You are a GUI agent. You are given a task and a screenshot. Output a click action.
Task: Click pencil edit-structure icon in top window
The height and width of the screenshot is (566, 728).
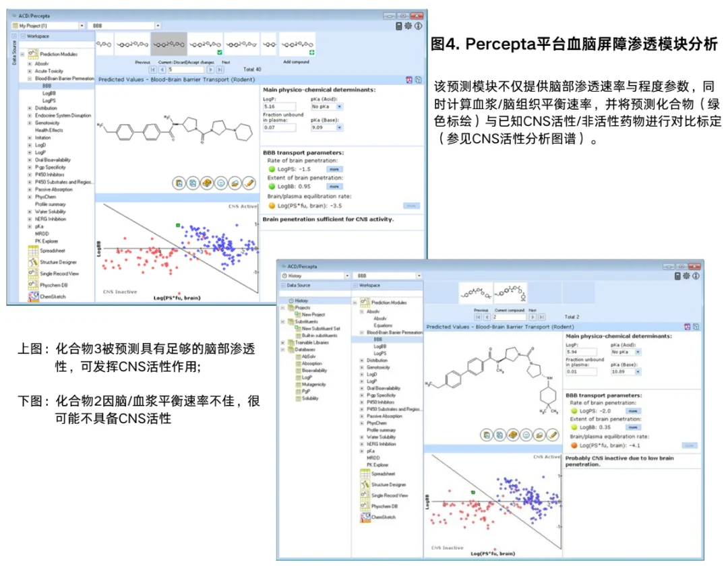click(x=249, y=183)
